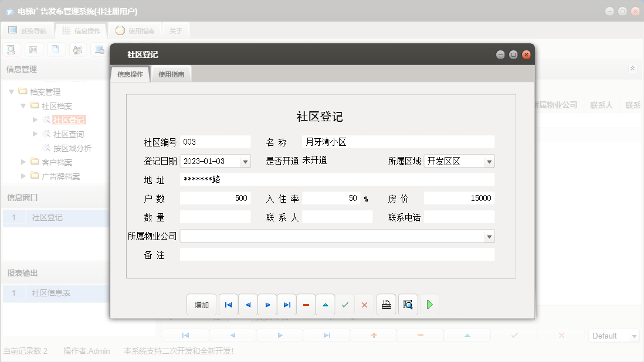Select the 系统导航 tab
The height and width of the screenshot is (362, 644).
(28, 30)
